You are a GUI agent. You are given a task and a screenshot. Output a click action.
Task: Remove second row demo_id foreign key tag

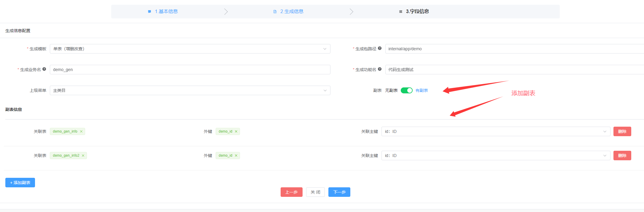click(x=236, y=156)
